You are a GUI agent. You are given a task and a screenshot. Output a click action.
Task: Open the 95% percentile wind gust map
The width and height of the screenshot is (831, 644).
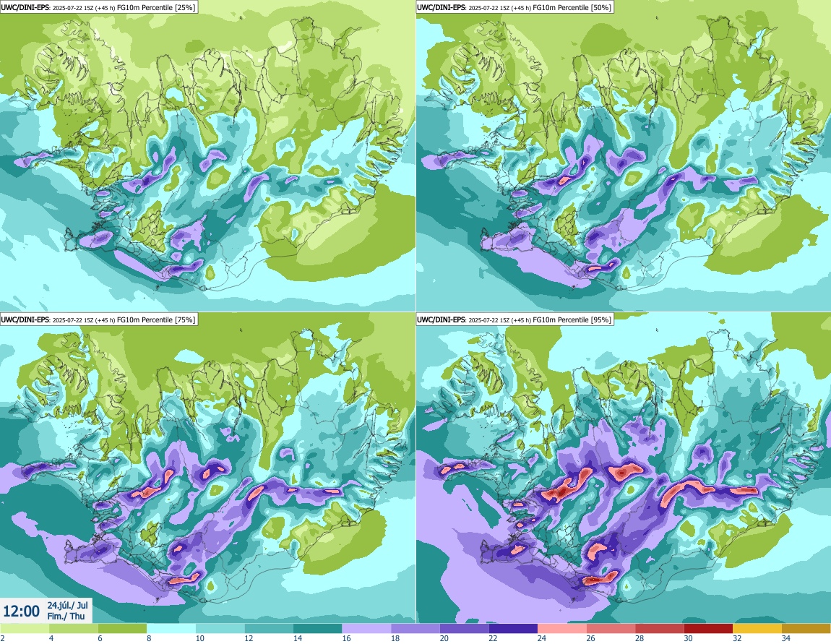coord(623,468)
